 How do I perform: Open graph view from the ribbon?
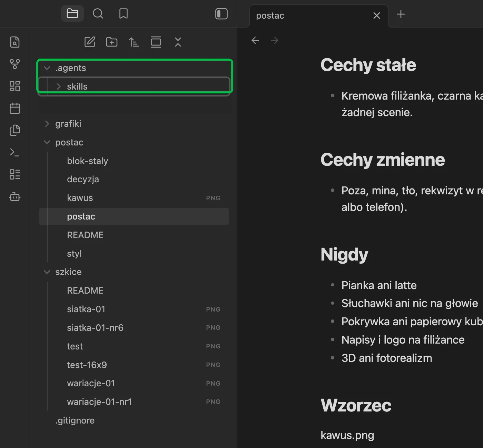(15, 64)
